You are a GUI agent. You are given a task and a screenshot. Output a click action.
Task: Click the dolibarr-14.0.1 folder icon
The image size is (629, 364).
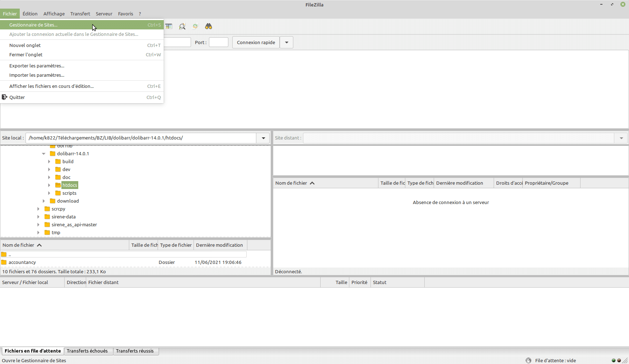(x=52, y=153)
